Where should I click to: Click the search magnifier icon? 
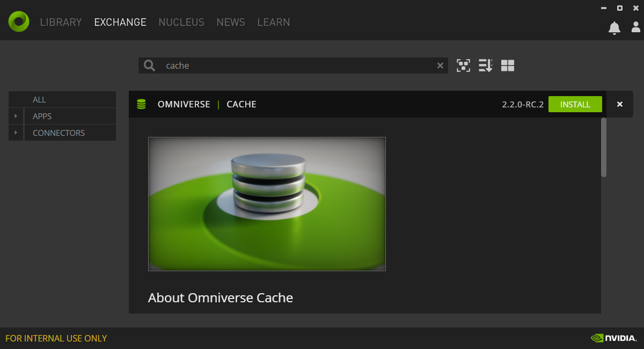[150, 66]
